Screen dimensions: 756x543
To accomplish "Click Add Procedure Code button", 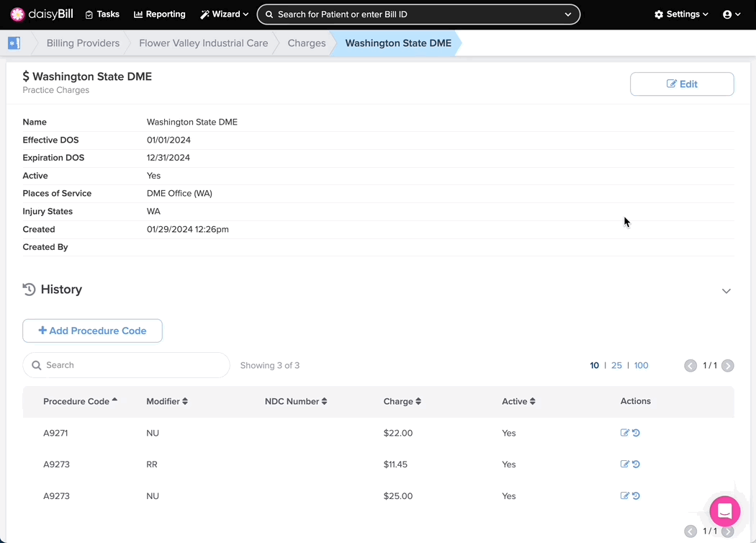I will pyautogui.click(x=93, y=331).
